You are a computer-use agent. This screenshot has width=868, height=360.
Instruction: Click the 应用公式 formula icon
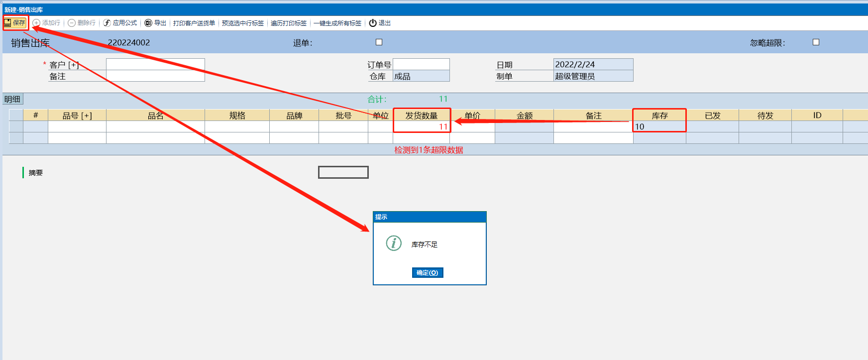tap(107, 23)
